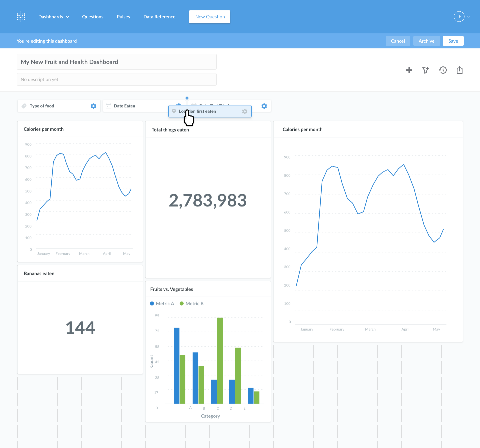
Task: Open the Questions menu
Action: coord(92,16)
